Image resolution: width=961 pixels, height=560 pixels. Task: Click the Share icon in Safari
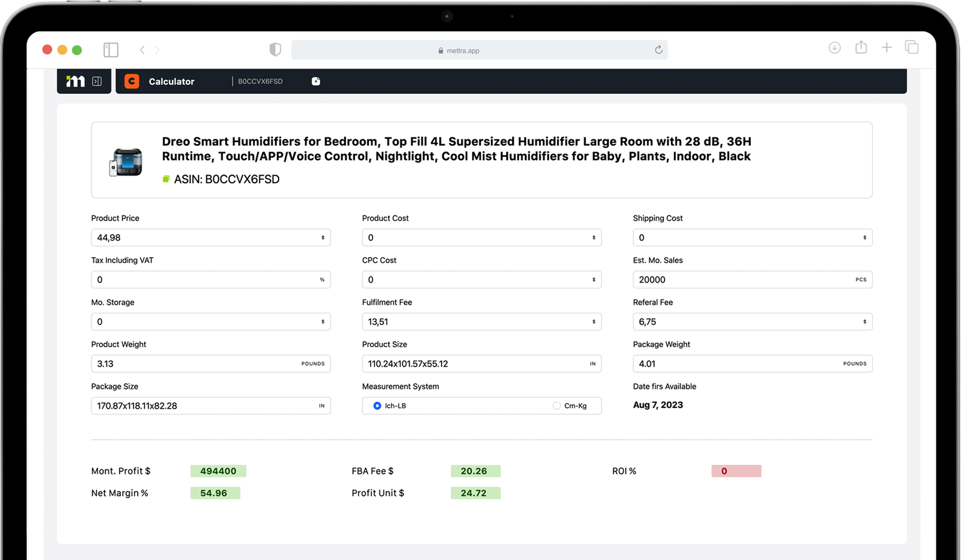pos(861,48)
